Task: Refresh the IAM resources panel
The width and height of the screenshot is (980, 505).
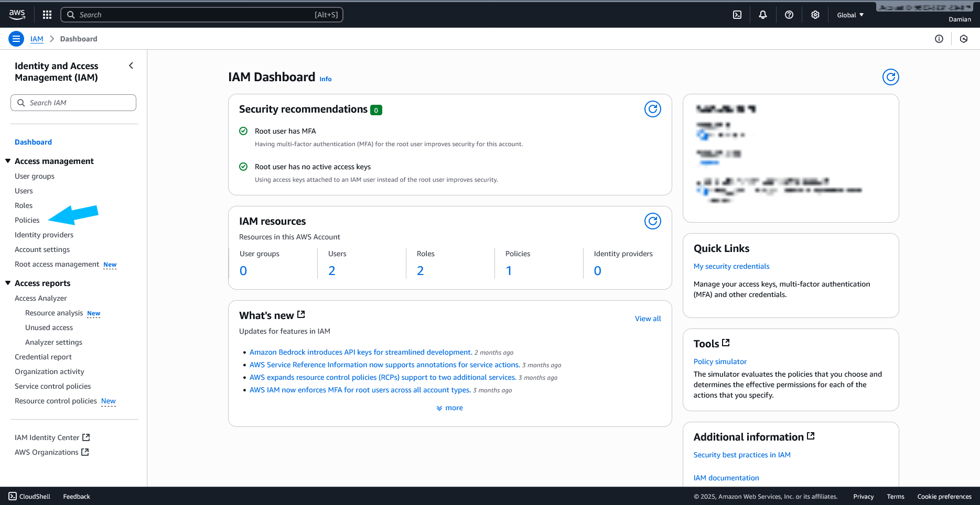Action: coord(652,221)
